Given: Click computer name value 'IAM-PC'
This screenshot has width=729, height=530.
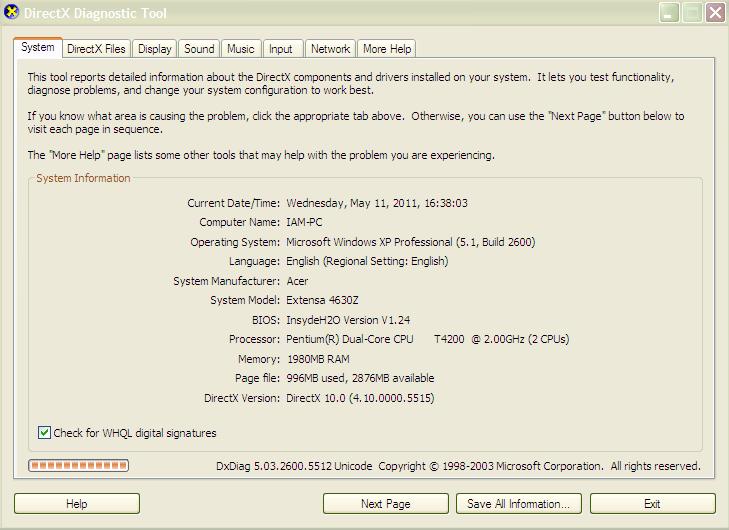Looking at the screenshot, I should [304, 222].
